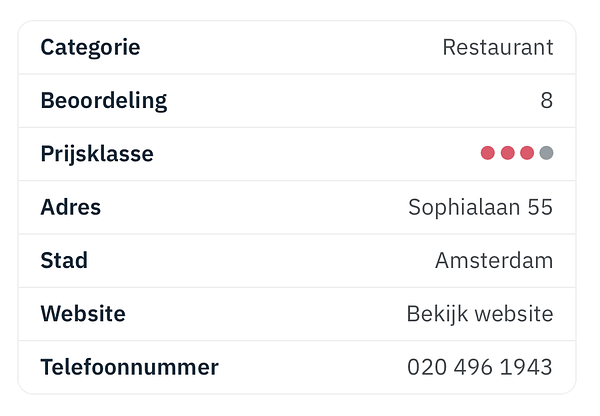Click the rating value 8

click(x=546, y=100)
